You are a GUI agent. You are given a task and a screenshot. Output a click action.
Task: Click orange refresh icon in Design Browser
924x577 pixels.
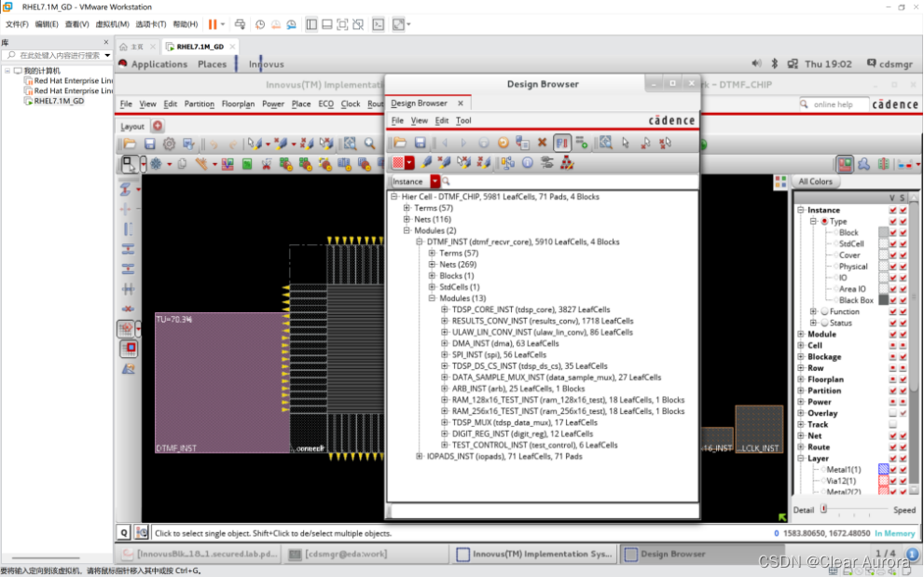(x=503, y=143)
